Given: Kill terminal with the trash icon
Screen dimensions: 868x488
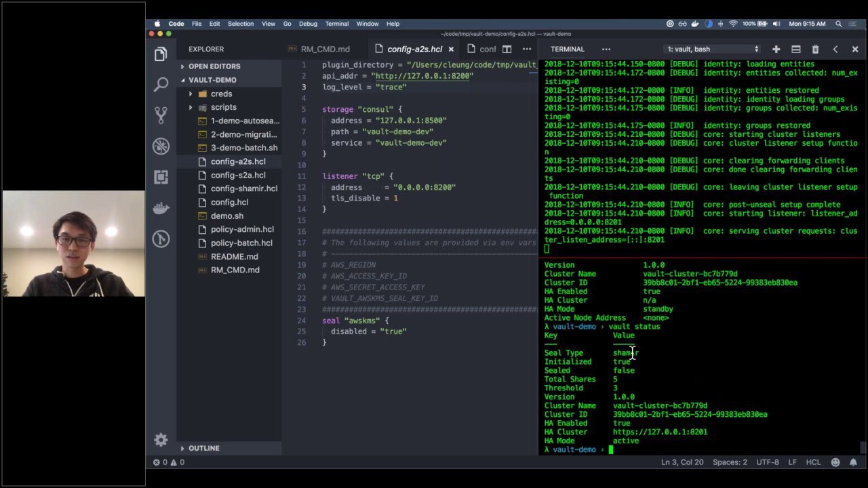Looking at the screenshot, I should [816, 49].
